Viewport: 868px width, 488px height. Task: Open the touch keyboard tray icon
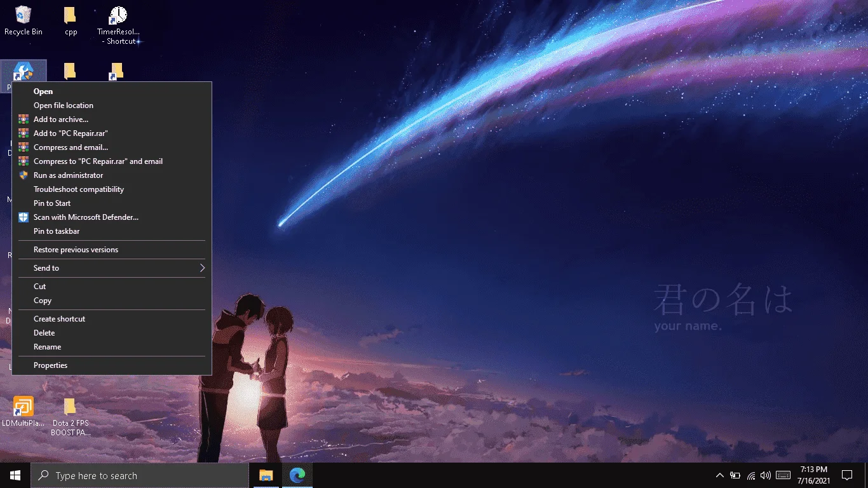(x=783, y=475)
